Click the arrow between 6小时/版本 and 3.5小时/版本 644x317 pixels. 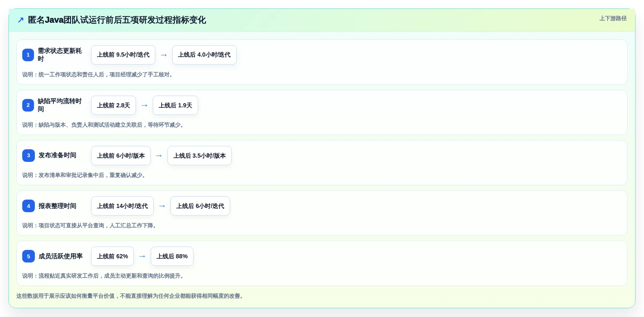click(x=159, y=156)
